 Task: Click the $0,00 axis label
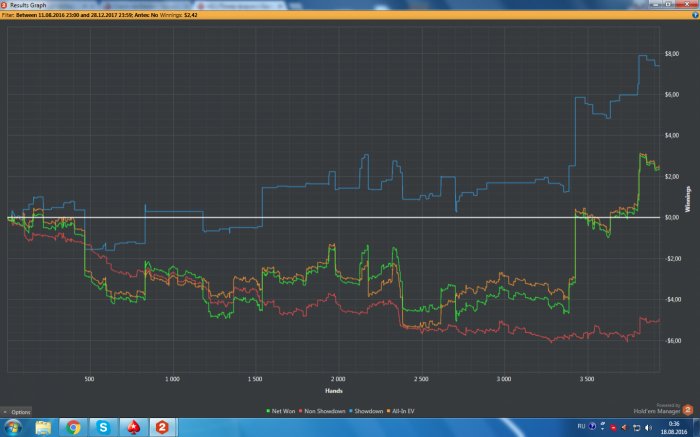click(x=671, y=217)
